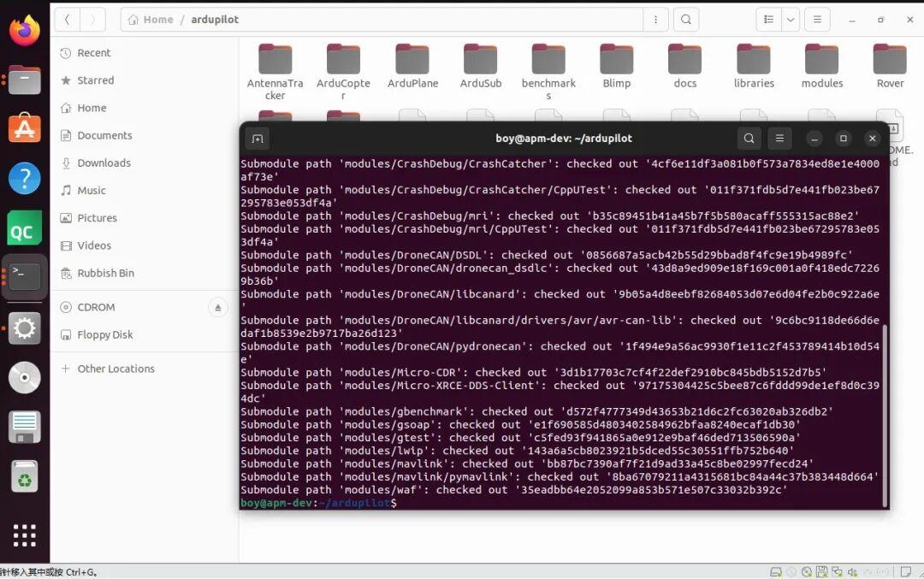Viewport: 924px width, 579px height.
Task: Select Floppy Disk in the sidebar
Action: pyautogui.click(x=145, y=334)
